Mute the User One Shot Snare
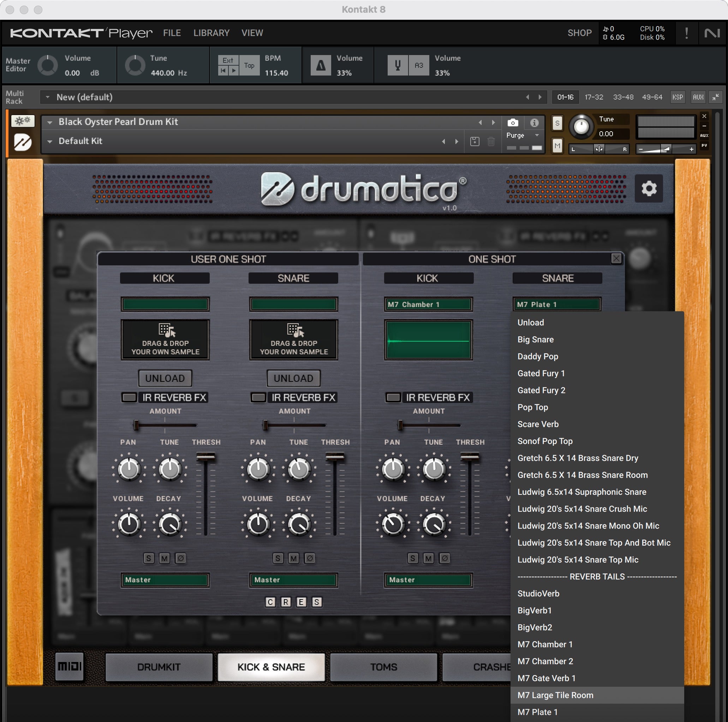The image size is (728, 722). (293, 558)
